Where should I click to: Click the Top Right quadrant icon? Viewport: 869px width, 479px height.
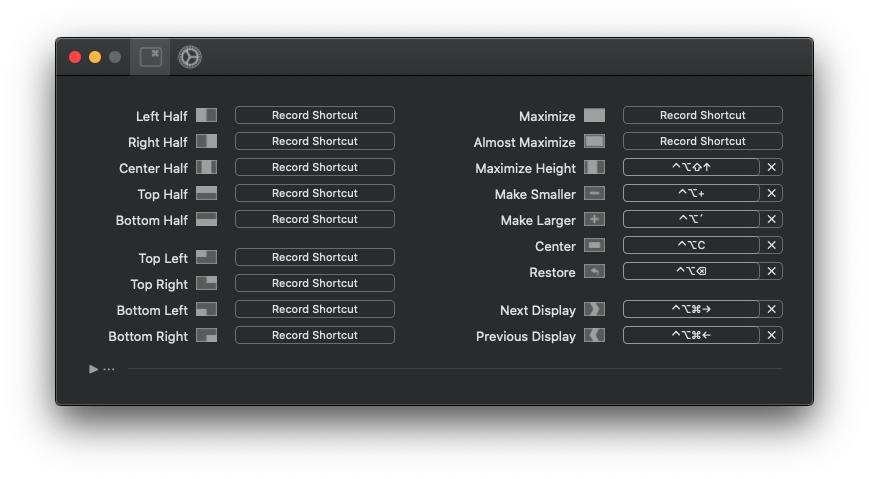tap(207, 283)
